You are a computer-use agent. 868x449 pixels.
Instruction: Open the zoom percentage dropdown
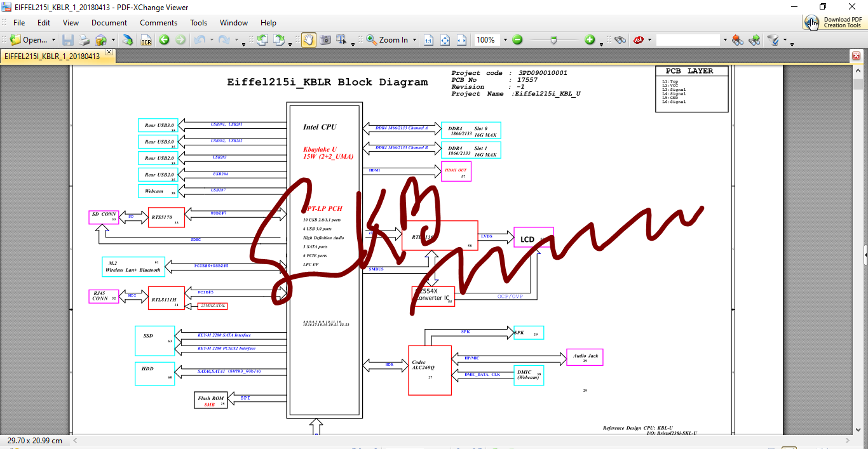point(505,40)
